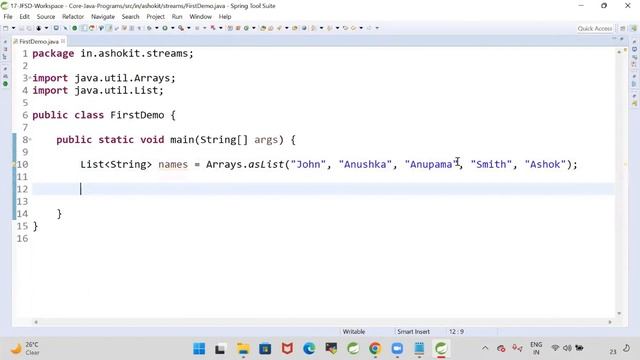Open Microsoft Edge from the taskbar
The height and width of the screenshot is (360, 640).
[x=309, y=349]
